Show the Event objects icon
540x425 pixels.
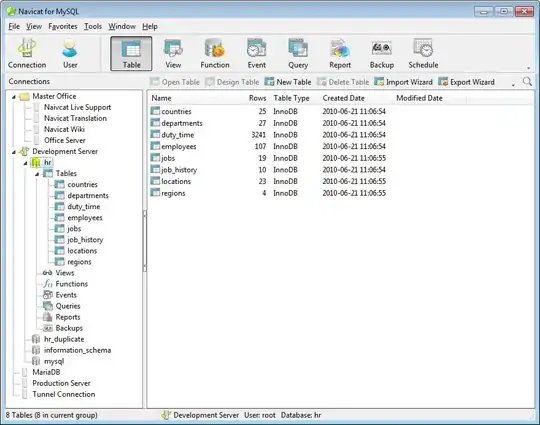[257, 53]
